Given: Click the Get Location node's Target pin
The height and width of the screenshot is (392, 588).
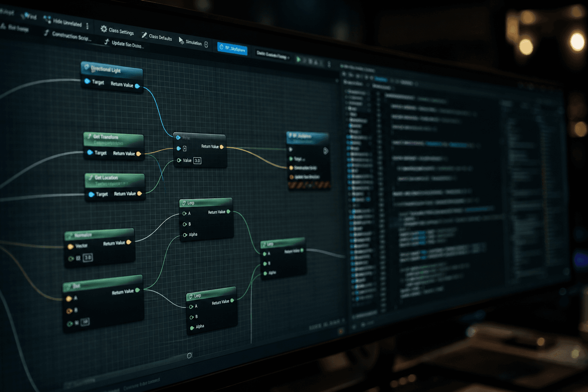Looking at the screenshot, I should pyautogui.click(x=91, y=194).
